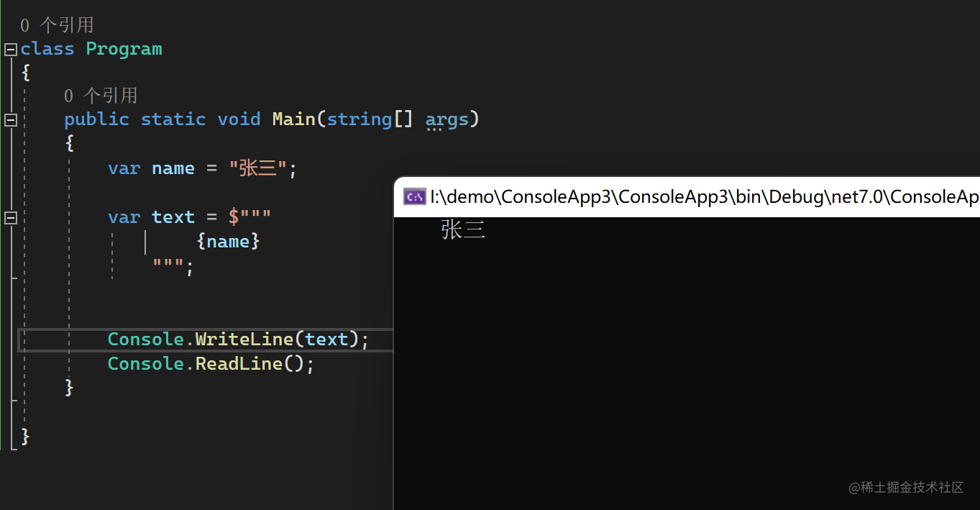Click the WriteLine method call
Screen dimensions: 980x510
tap(244, 340)
